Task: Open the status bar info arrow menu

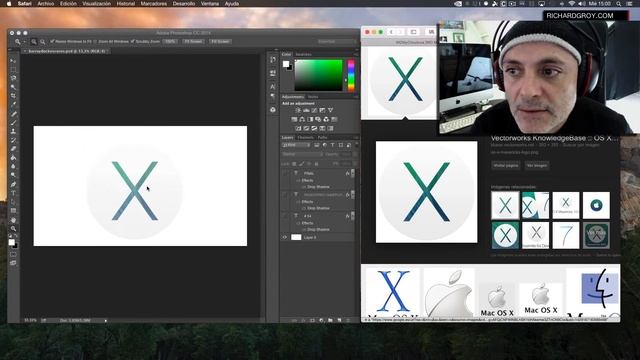Action: click(x=106, y=321)
